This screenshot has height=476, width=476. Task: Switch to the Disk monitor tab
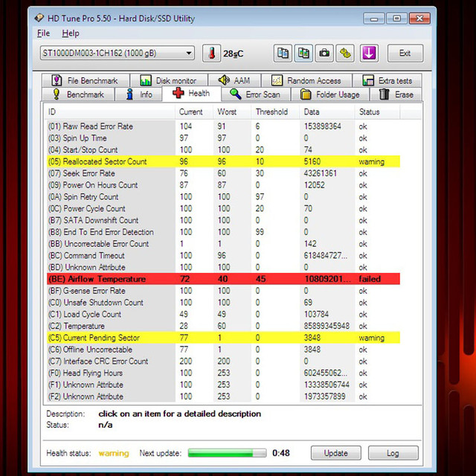[169, 80]
